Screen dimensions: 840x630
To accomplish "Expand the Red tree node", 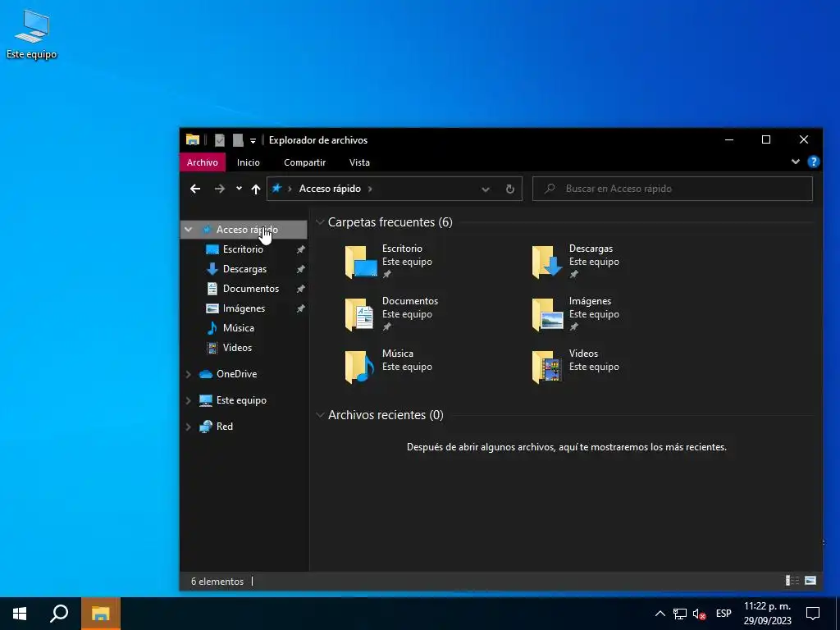I will coord(189,427).
